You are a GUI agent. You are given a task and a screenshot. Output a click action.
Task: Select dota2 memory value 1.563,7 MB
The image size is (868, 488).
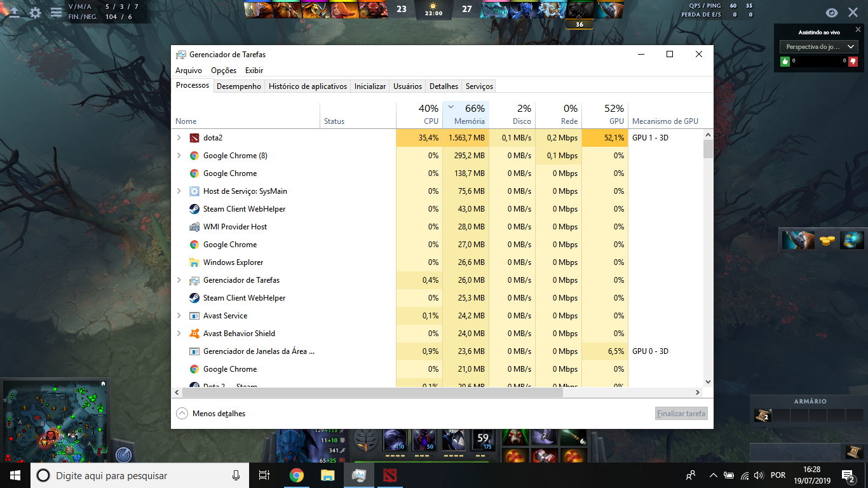coord(466,138)
